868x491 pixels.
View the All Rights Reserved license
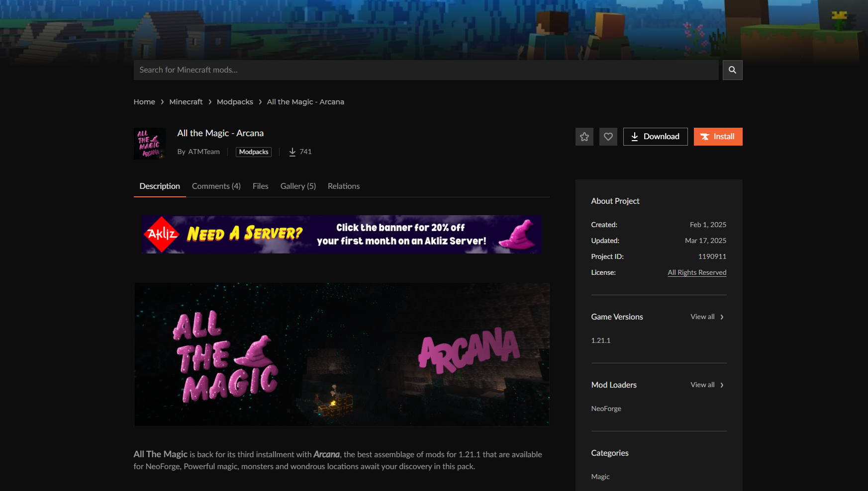pos(696,272)
